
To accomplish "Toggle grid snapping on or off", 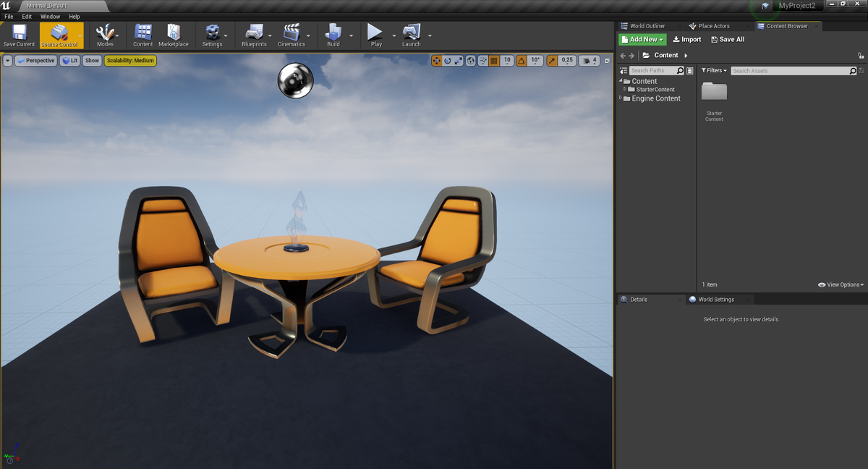I will (494, 61).
